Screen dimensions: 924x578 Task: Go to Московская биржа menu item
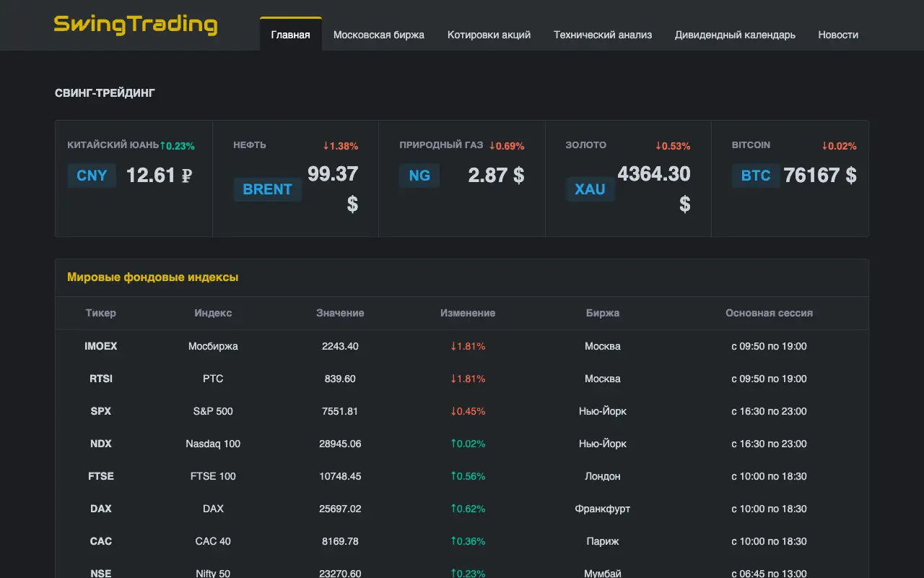point(379,34)
